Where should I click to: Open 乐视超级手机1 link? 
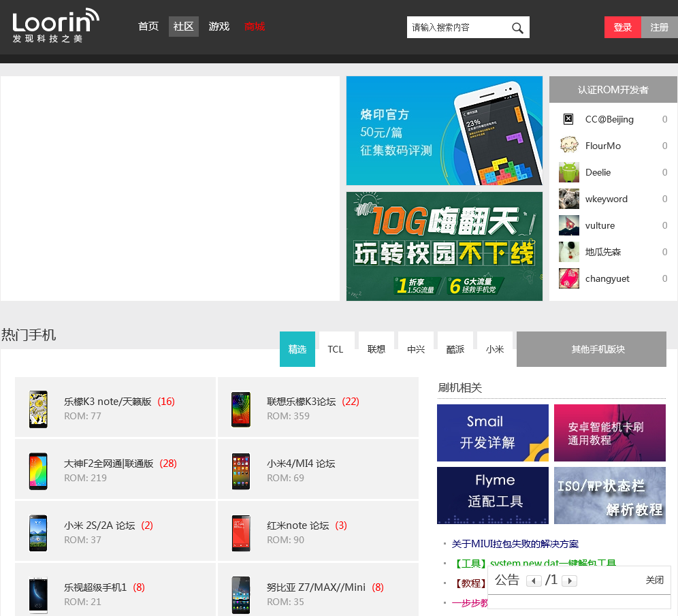click(95, 587)
